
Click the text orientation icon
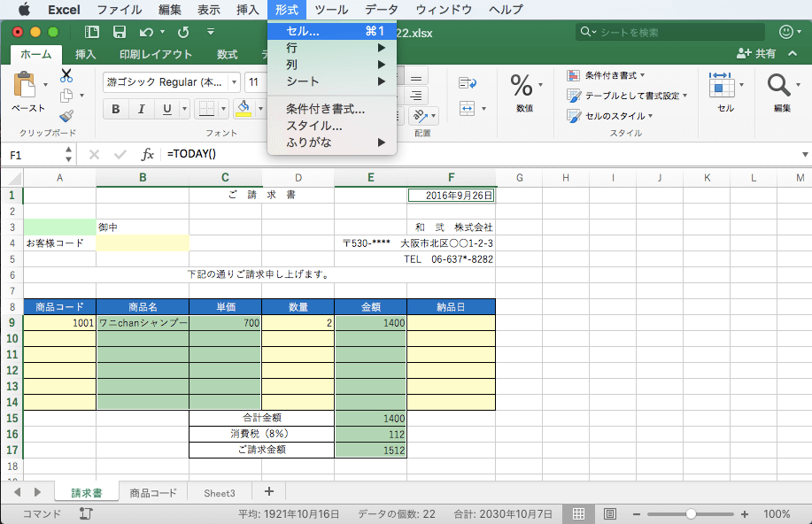420,116
